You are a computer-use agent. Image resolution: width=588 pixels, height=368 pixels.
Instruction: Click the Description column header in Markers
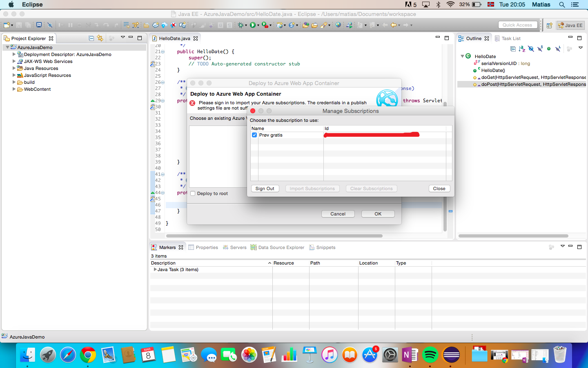point(211,263)
